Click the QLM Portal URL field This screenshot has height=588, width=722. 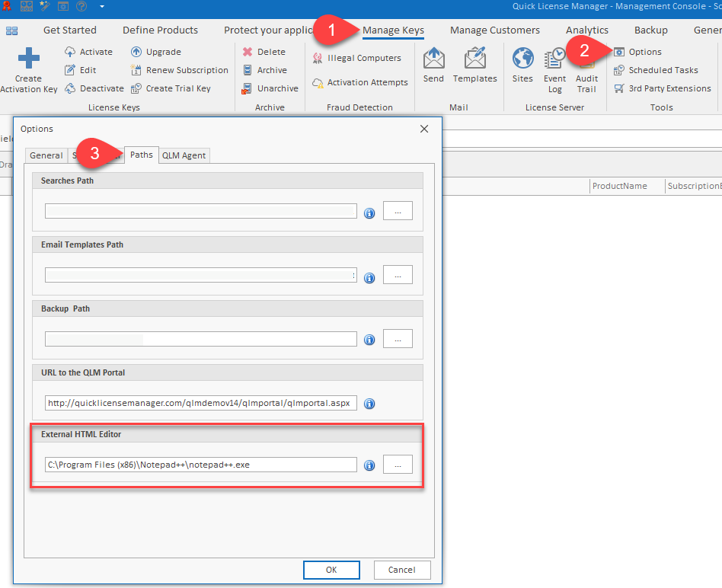pyautogui.click(x=201, y=403)
